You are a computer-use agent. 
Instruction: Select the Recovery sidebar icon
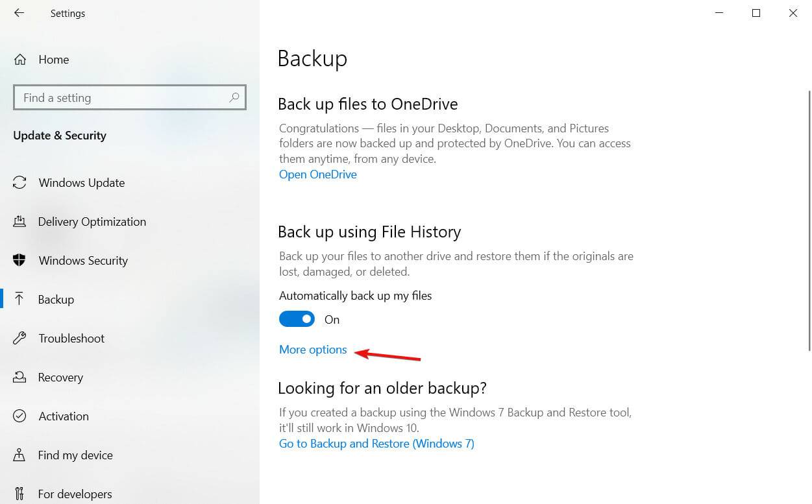pyautogui.click(x=19, y=377)
